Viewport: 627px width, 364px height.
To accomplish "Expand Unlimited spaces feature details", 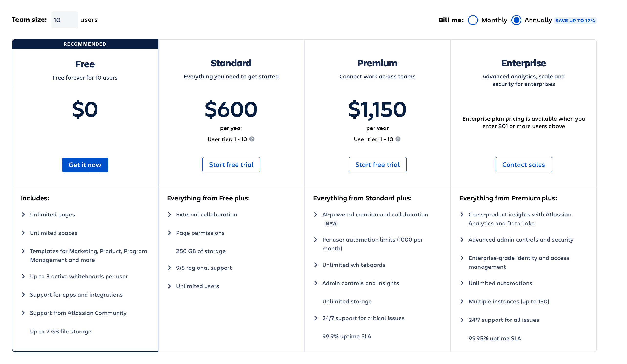I will point(23,233).
